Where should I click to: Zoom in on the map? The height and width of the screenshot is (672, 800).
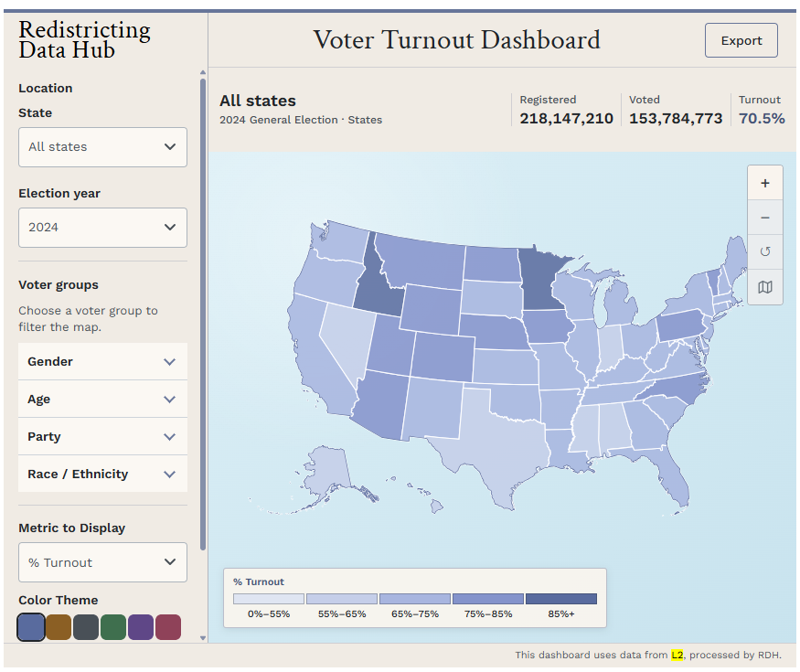(764, 183)
